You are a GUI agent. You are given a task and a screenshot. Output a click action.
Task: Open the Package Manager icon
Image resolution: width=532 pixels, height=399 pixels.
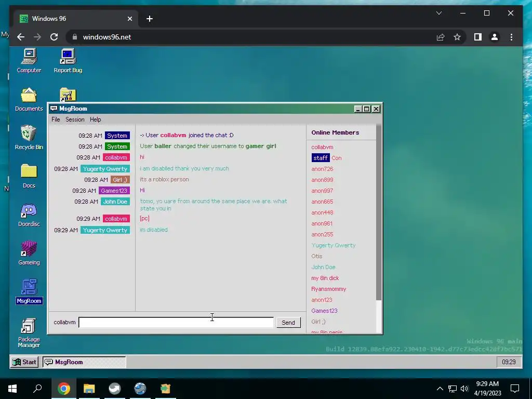(x=29, y=333)
